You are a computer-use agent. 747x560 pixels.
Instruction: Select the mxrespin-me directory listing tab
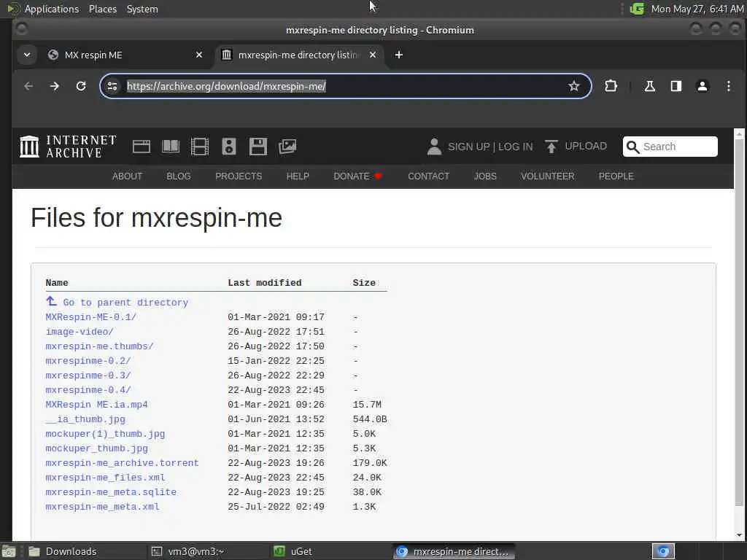click(x=300, y=55)
